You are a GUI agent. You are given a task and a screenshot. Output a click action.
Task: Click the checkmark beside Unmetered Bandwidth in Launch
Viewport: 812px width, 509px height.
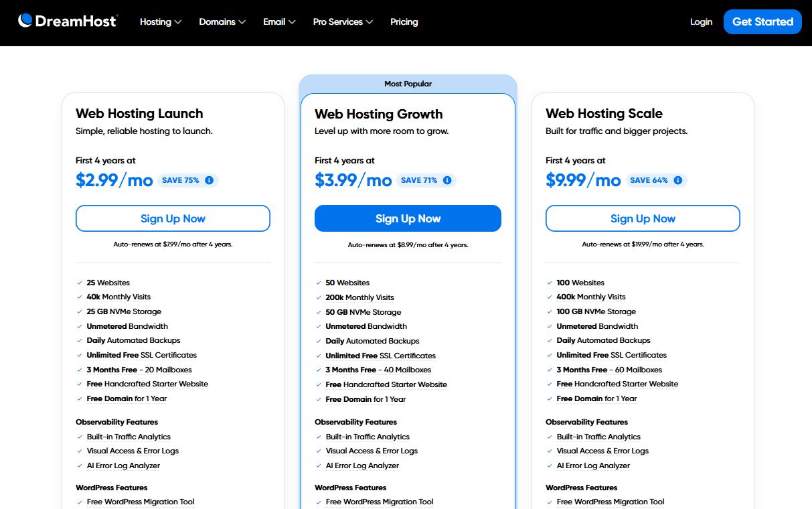80,326
